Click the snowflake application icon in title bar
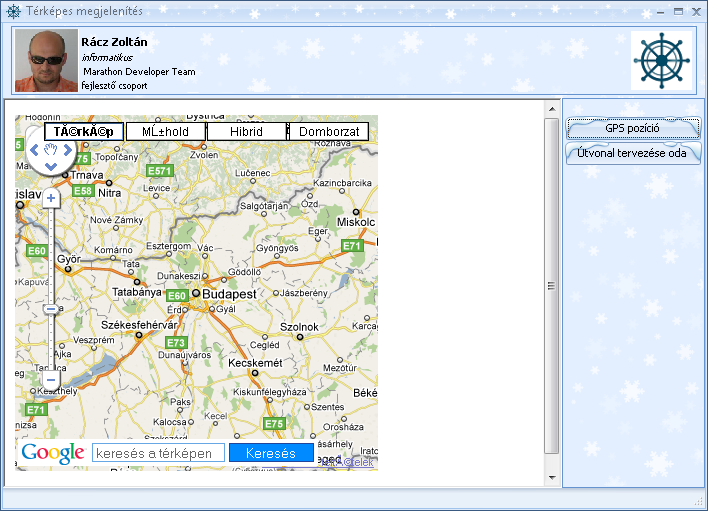 point(14,11)
